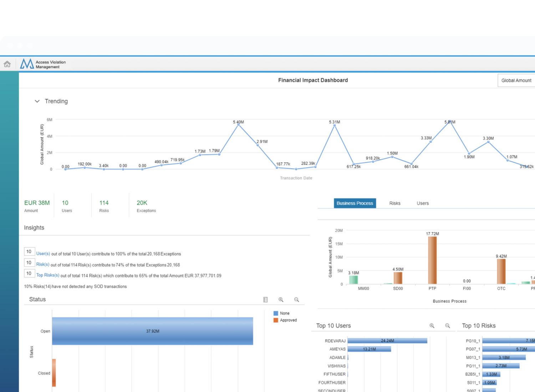
Task: Click the RDEVARAJ bar in Top 10 Users
Action: (387, 341)
